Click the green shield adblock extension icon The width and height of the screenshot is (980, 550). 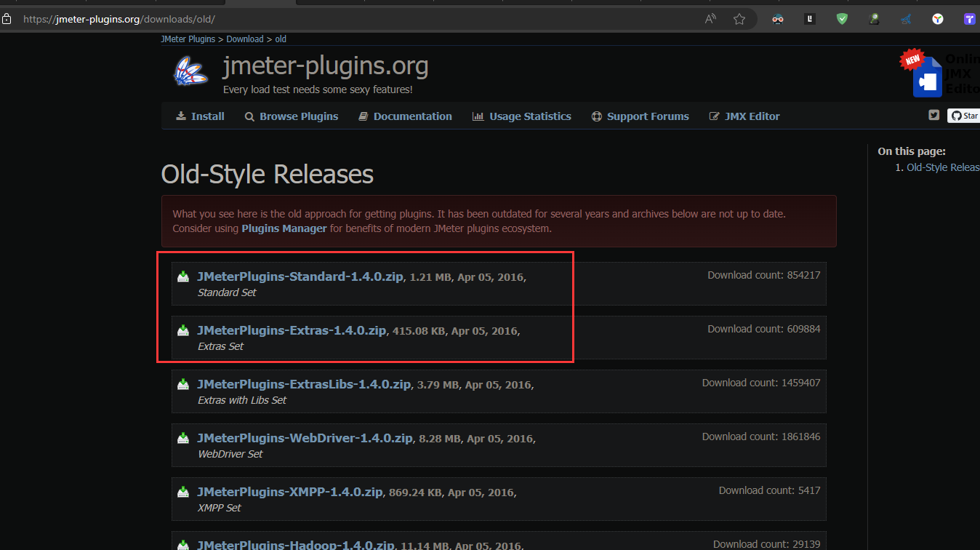(842, 19)
